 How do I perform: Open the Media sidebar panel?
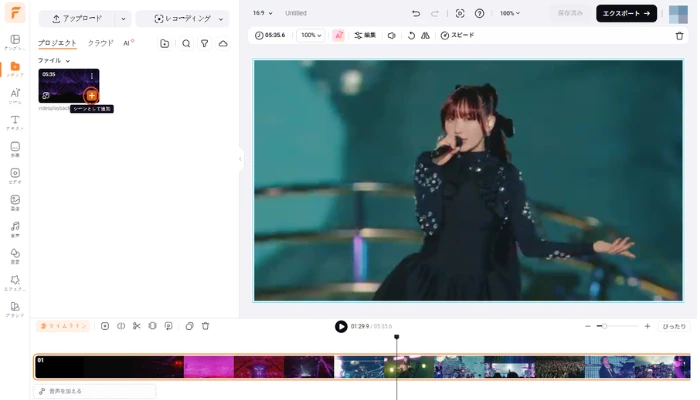15,69
